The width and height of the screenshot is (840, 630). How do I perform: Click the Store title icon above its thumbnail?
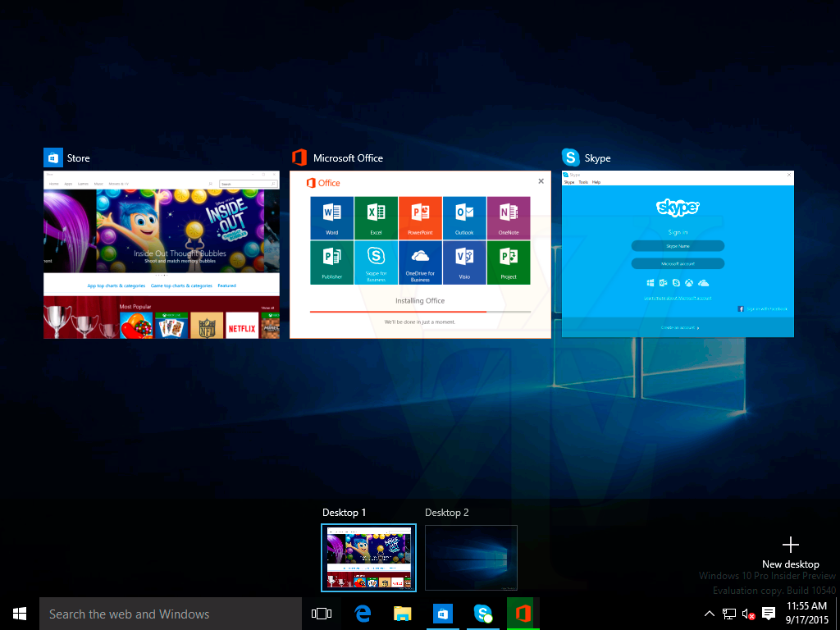[x=53, y=158]
